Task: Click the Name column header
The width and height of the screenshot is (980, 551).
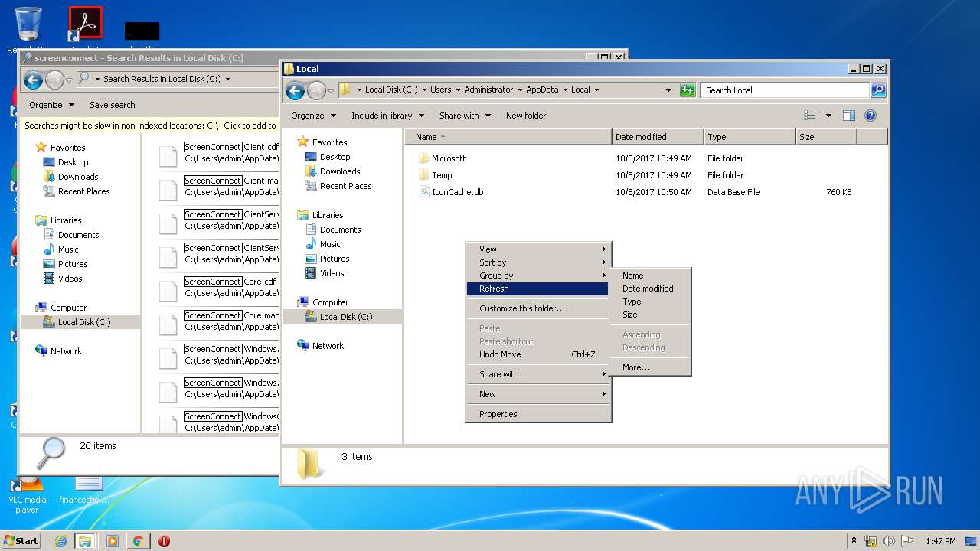Action: [x=508, y=137]
